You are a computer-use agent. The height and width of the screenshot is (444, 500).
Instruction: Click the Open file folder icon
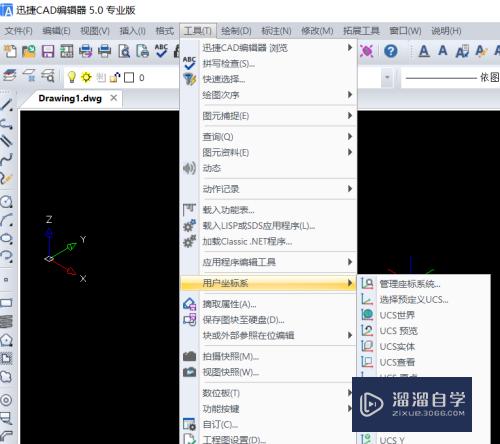[x=29, y=51]
